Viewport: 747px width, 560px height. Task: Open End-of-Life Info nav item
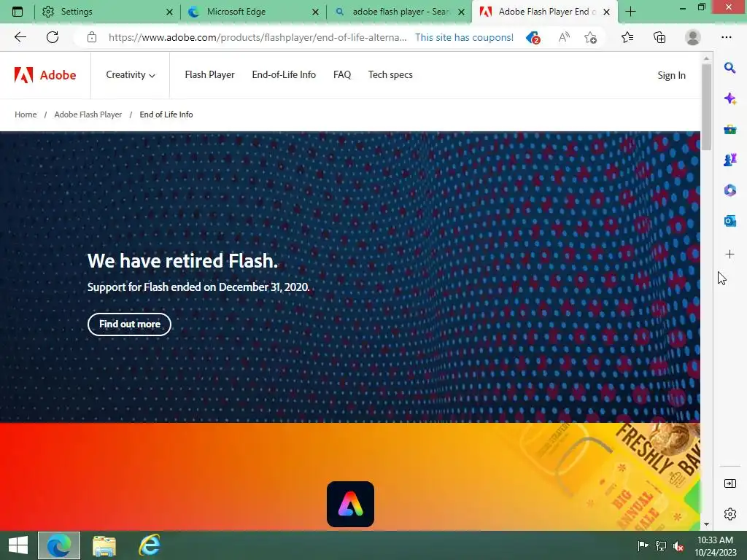pos(284,75)
